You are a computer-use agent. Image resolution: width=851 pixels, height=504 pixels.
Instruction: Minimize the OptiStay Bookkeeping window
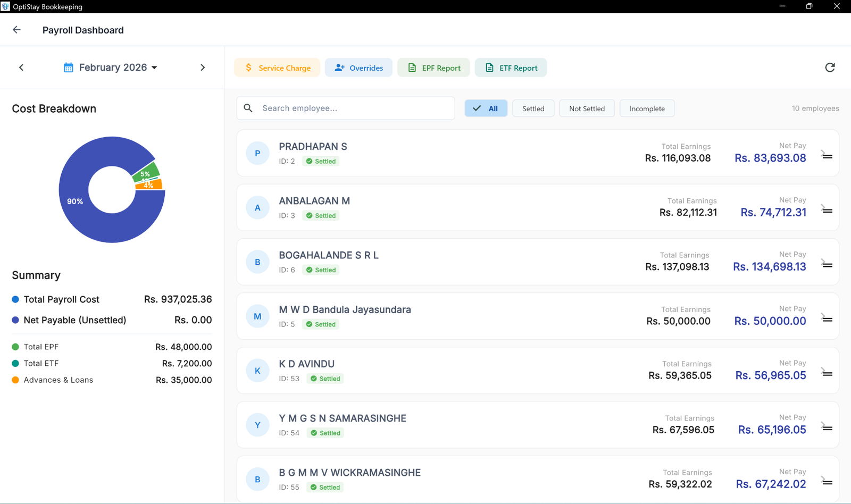pos(782,6)
